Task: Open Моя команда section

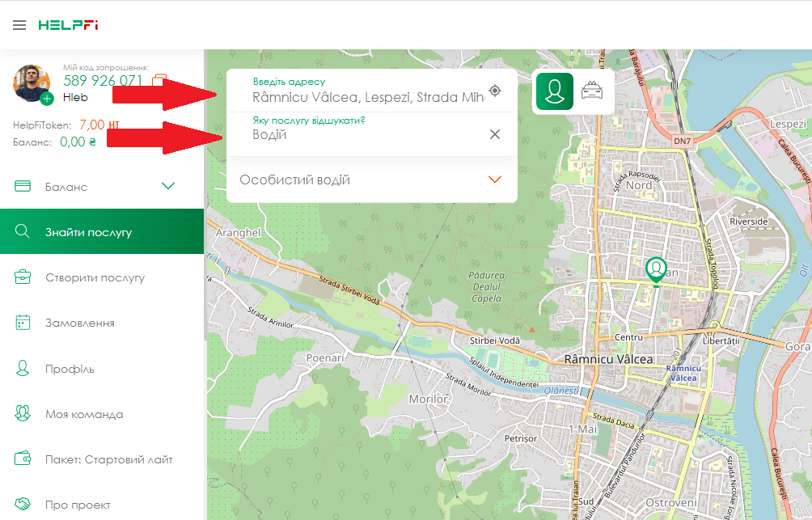Action: coord(83,414)
